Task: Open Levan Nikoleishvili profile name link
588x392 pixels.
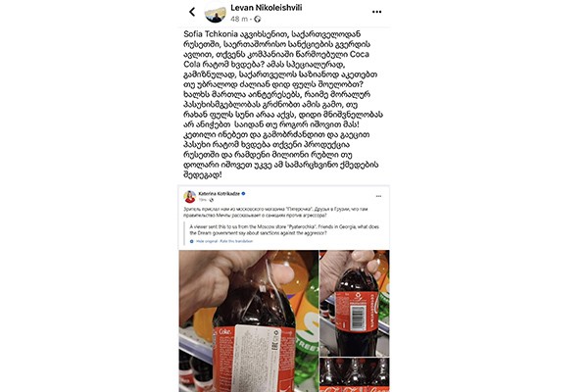Action: coord(267,8)
